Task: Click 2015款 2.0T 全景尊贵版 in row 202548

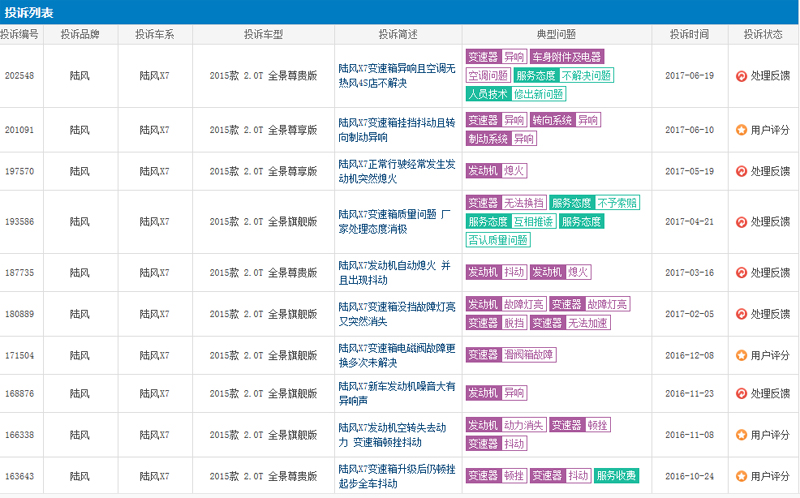Action: point(263,76)
